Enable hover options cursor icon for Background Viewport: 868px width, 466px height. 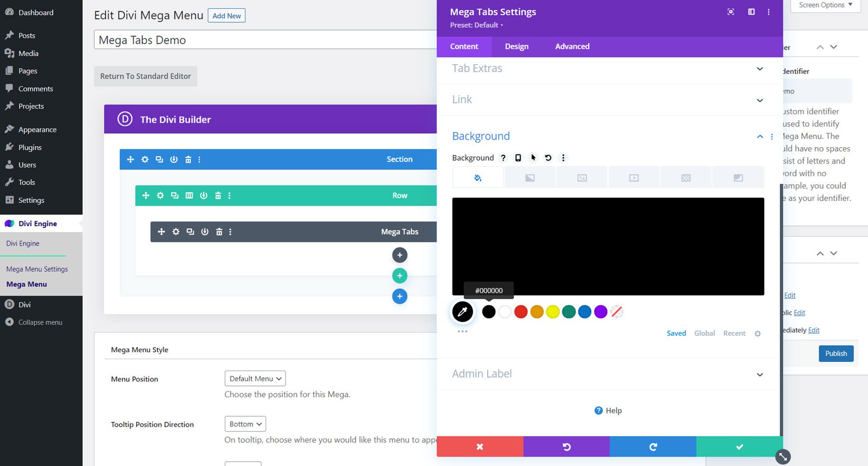click(533, 158)
